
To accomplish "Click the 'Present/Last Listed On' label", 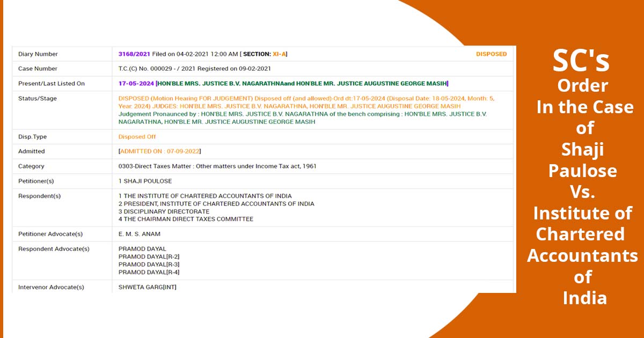I will (x=52, y=84).
